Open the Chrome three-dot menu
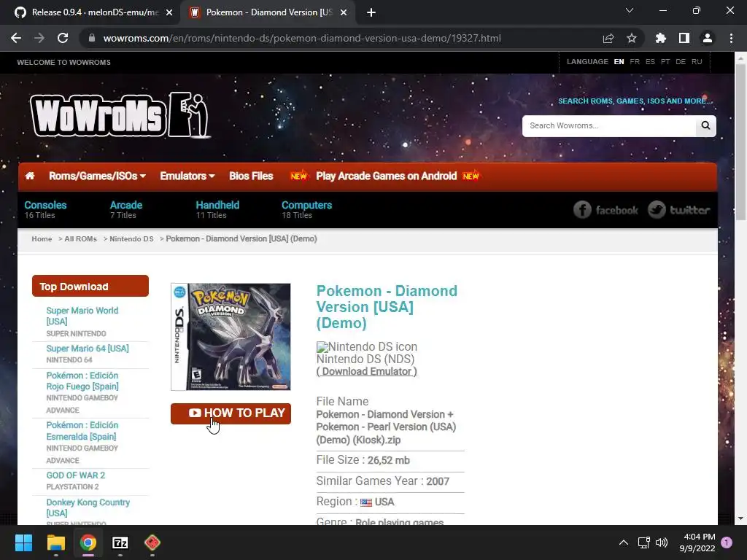 point(731,38)
